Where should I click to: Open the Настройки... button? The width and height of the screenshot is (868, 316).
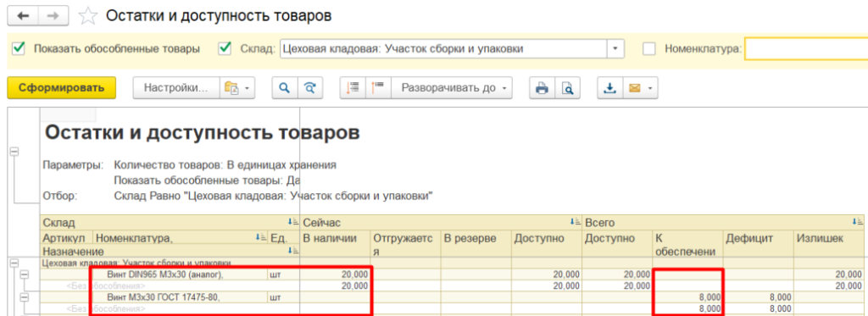coord(176,88)
